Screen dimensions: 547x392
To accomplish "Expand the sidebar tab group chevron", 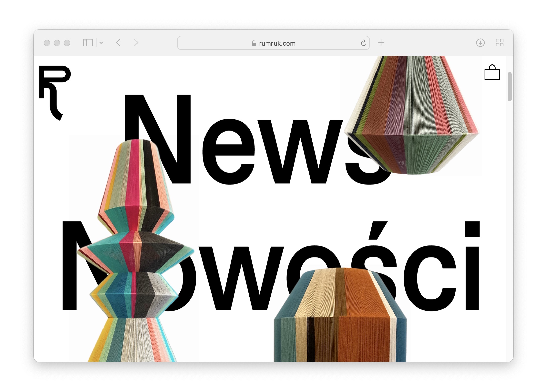I will [x=101, y=43].
